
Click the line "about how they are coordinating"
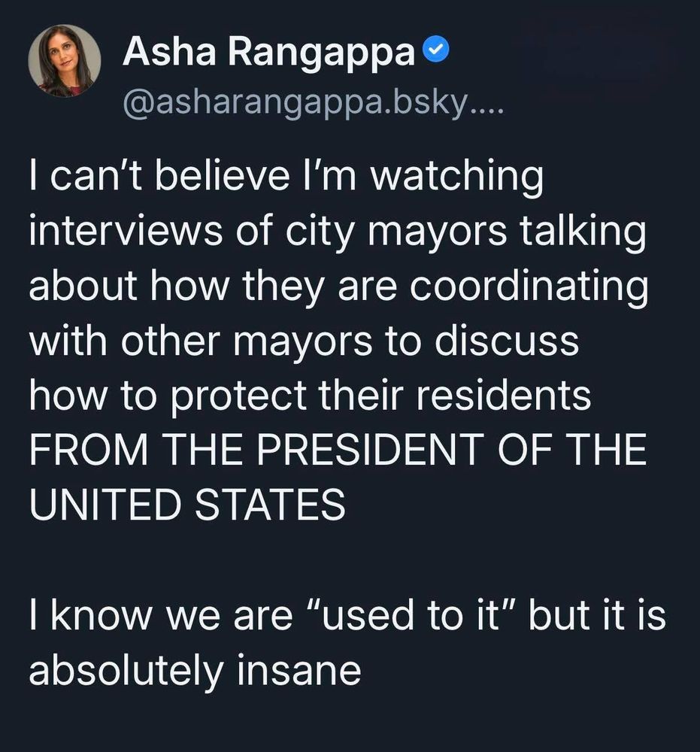(338, 287)
